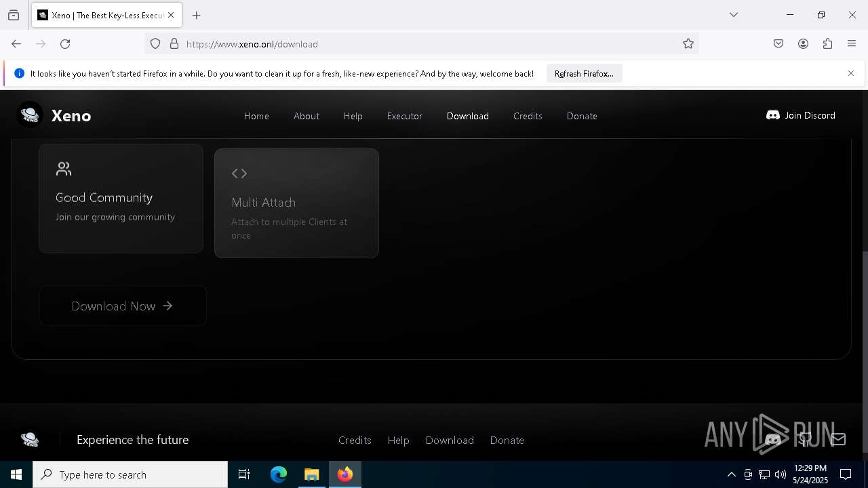Open the Firefox application menu
The image size is (868, 488).
852,44
